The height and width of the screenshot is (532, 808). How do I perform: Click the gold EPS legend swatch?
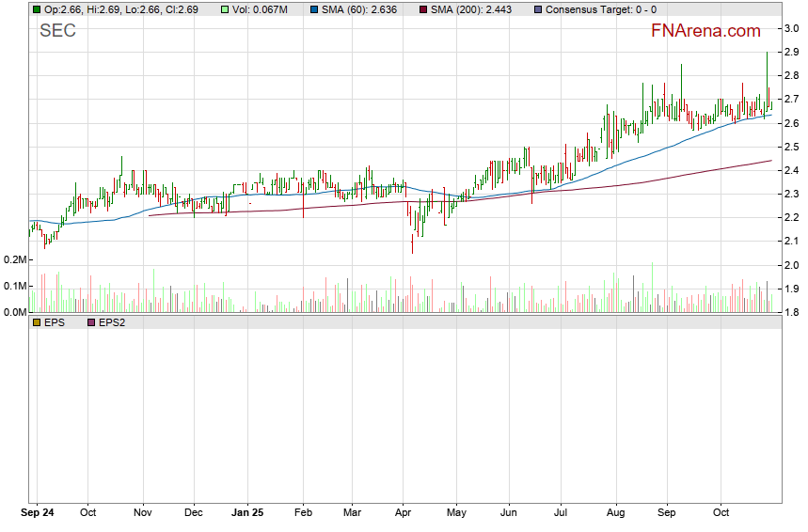click(x=37, y=322)
